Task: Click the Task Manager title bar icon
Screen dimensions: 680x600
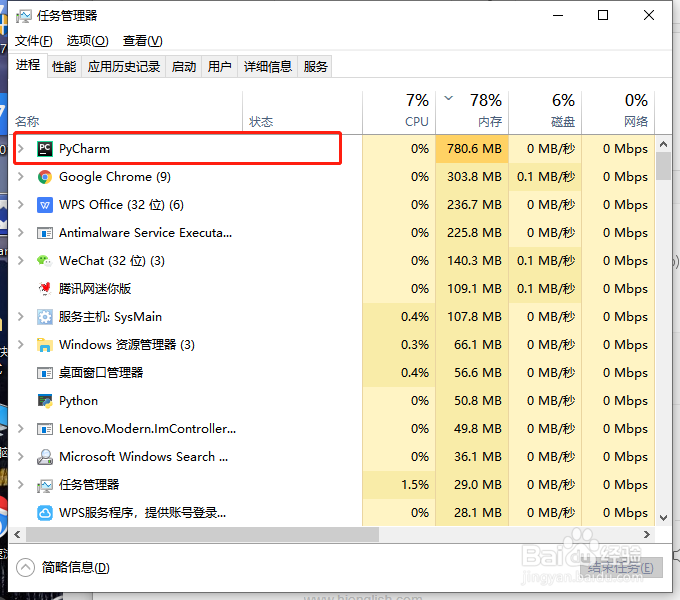Action: (x=23, y=16)
